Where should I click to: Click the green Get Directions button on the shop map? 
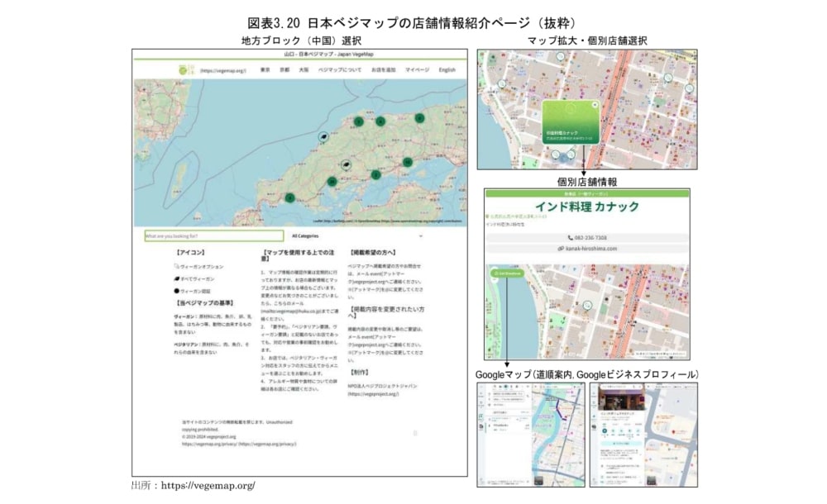click(x=508, y=273)
